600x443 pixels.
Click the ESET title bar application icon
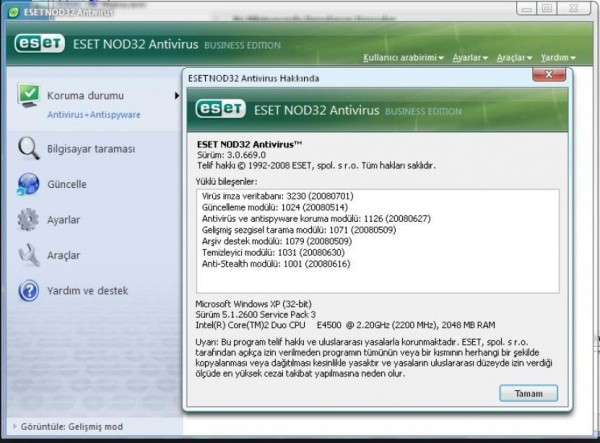click(x=14, y=13)
